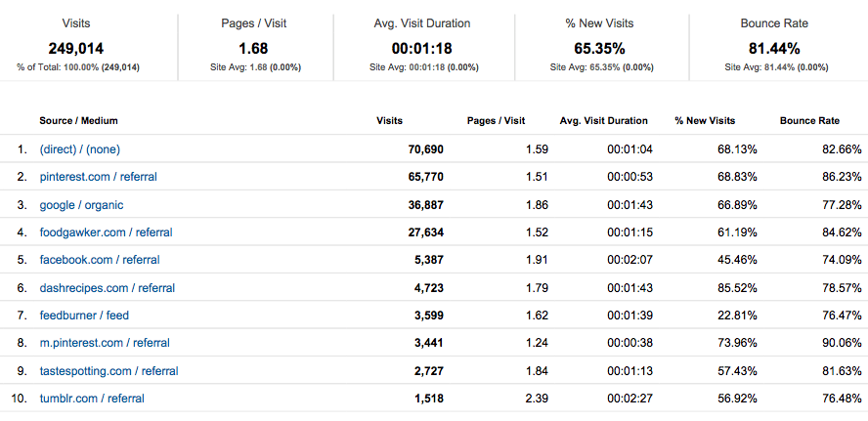The width and height of the screenshot is (868, 421).
Task: Select the Visits summary metric 249,014
Action: (76, 47)
